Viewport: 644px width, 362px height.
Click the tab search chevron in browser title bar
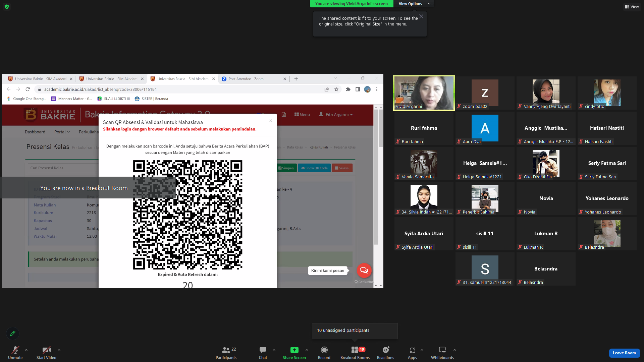[335, 78]
